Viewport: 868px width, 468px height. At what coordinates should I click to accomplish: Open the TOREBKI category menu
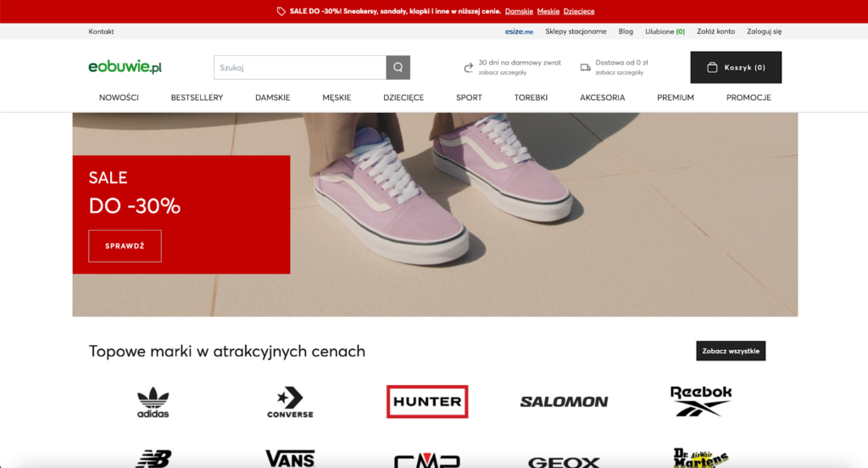(x=531, y=97)
